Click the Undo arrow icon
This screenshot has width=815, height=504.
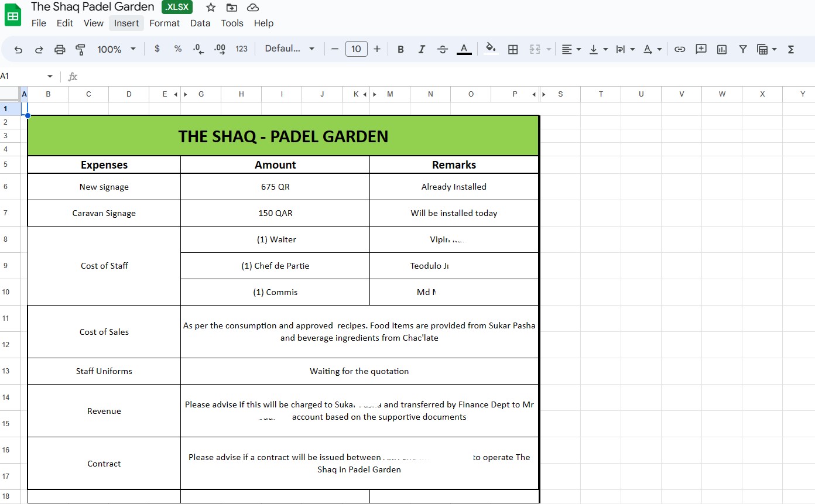18,49
